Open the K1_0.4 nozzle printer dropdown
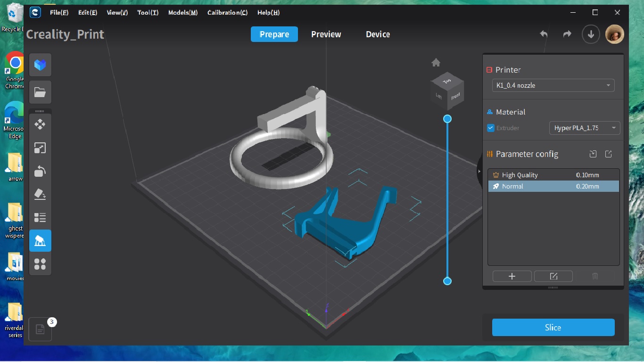 click(553, 85)
